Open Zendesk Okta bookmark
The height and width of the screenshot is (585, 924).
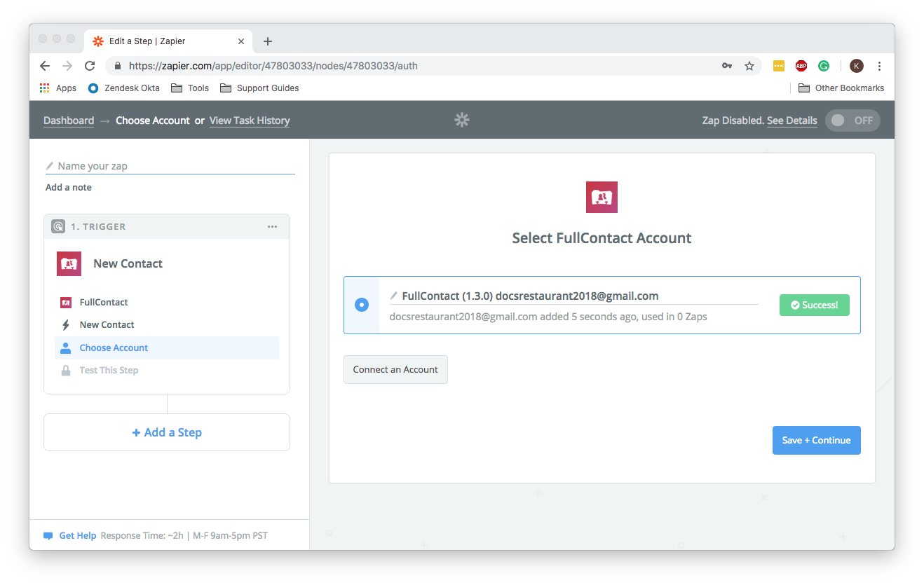click(124, 88)
